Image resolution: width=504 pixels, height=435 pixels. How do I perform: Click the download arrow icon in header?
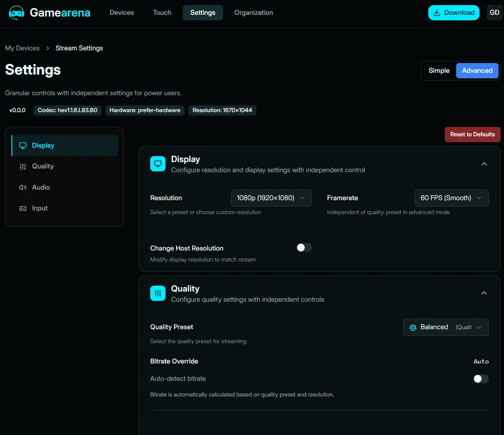[436, 13]
